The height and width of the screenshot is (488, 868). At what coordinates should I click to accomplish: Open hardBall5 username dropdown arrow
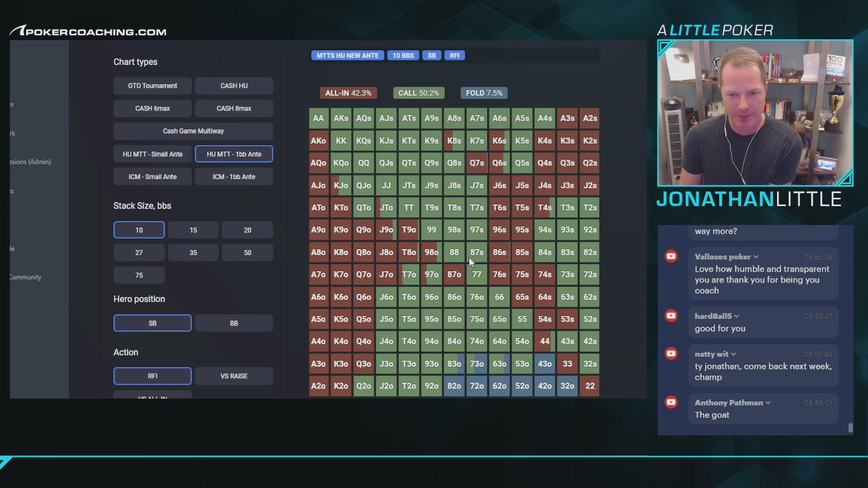pyautogui.click(x=737, y=316)
